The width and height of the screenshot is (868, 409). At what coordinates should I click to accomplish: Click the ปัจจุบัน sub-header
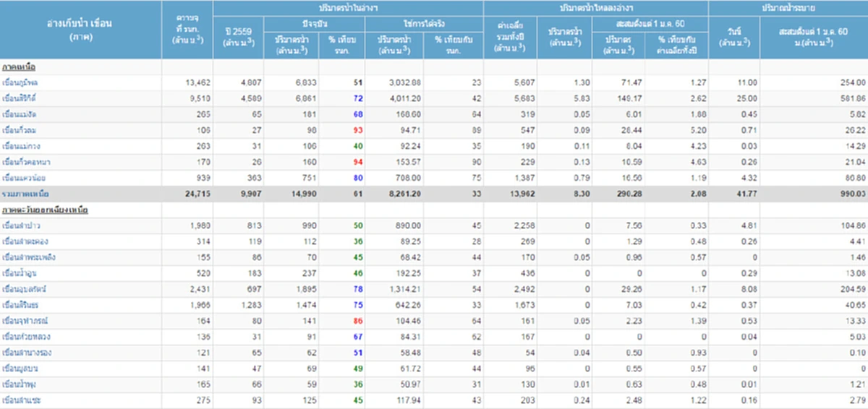pos(313,22)
